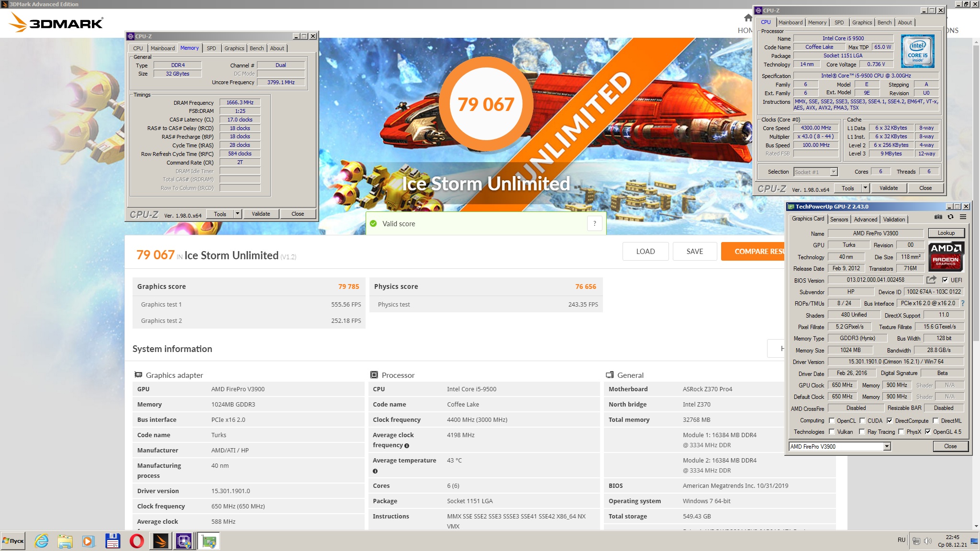Screen dimensions: 980x551
Task: Click the Average clock frequency info icon
Action: point(407,446)
